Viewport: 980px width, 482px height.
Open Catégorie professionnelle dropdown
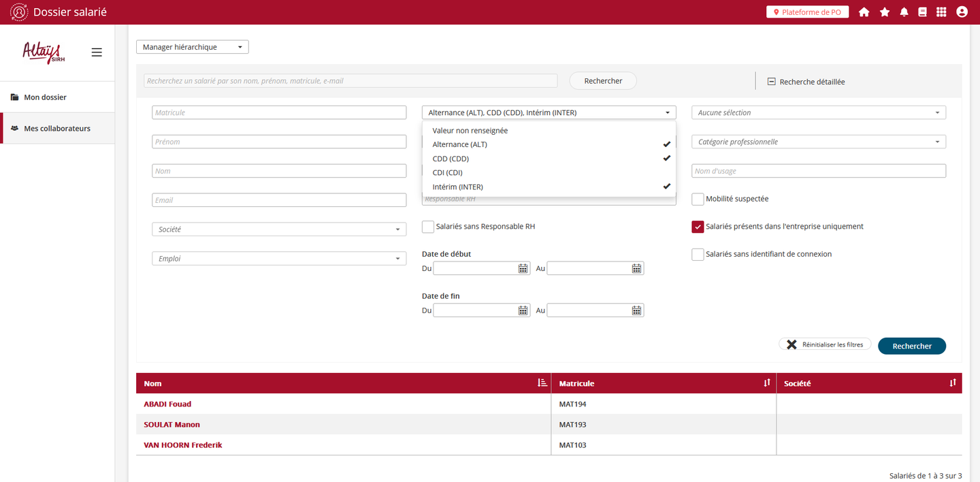[x=819, y=142]
